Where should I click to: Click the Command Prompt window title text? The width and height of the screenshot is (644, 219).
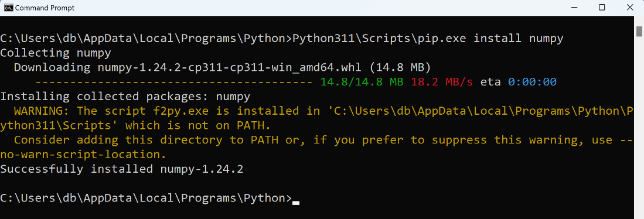click(x=45, y=8)
